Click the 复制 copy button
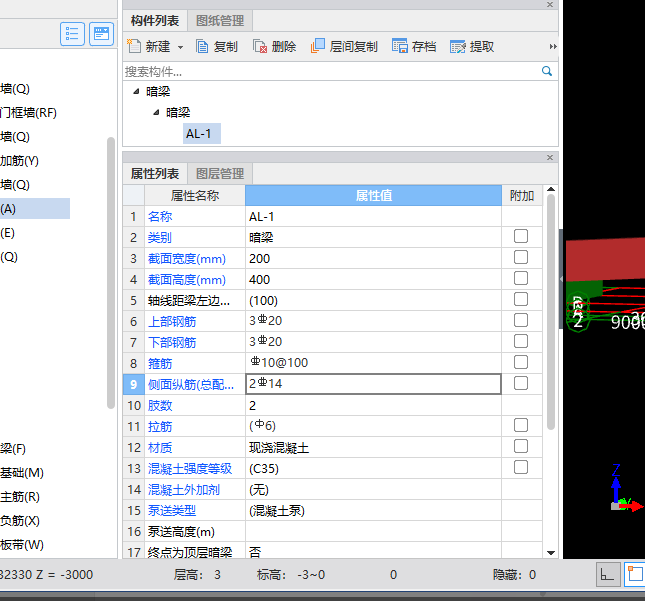 point(217,46)
